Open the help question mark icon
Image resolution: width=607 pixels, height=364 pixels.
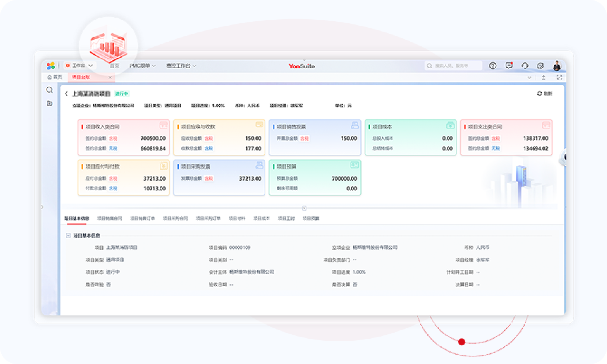(x=493, y=66)
